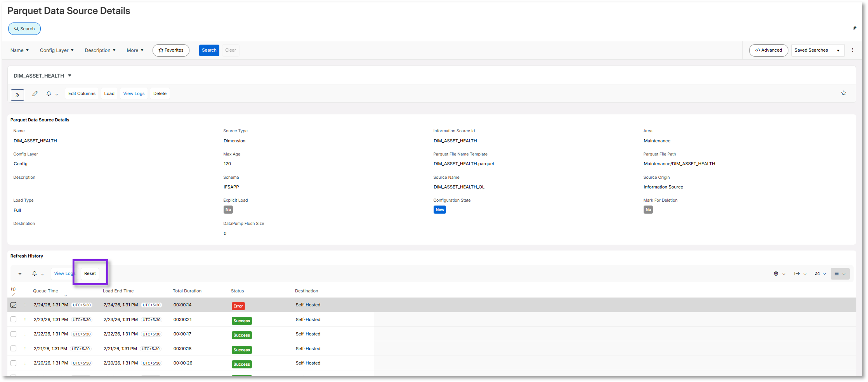The image size is (868, 382).
Task: Sort by the Queue Time column header
Action: (46, 291)
